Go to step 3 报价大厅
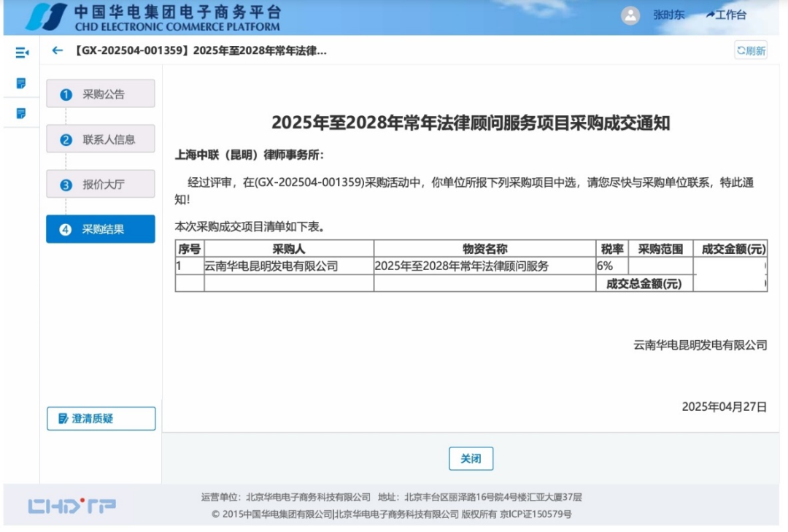The height and width of the screenshot is (532, 788). [101, 184]
